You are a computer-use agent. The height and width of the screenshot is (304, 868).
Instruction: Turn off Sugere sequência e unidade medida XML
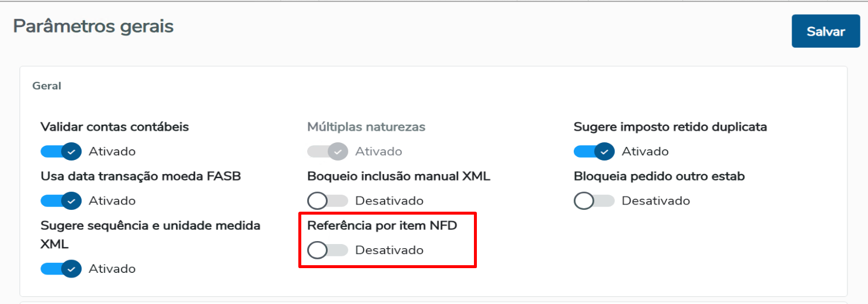pos(60,269)
